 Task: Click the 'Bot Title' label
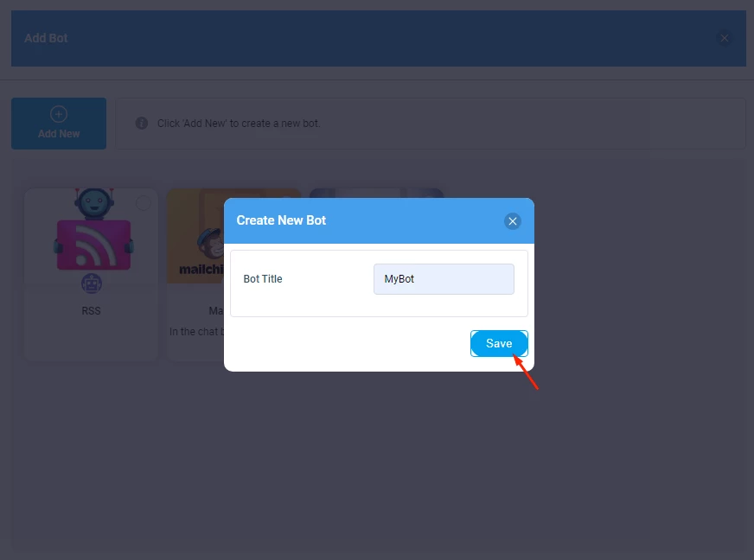click(263, 279)
